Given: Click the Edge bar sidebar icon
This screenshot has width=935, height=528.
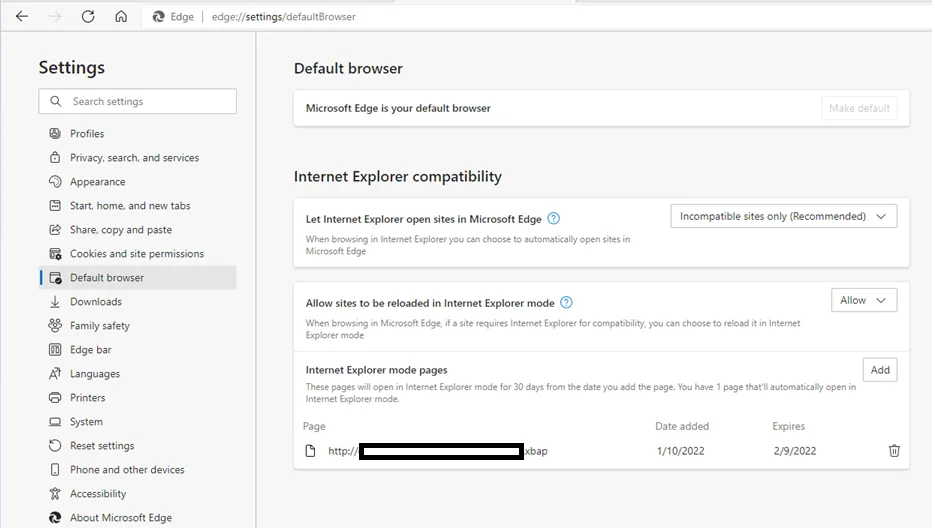Looking at the screenshot, I should (x=55, y=350).
